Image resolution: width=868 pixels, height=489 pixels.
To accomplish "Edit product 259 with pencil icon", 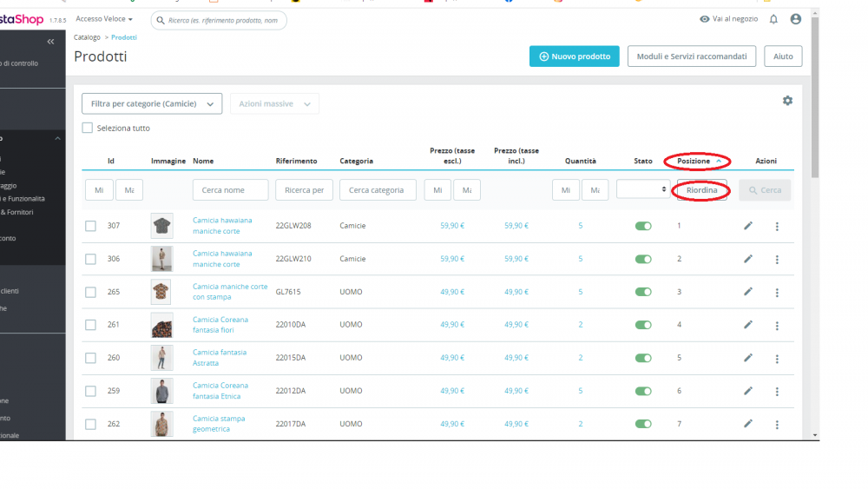I will pos(748,391).
